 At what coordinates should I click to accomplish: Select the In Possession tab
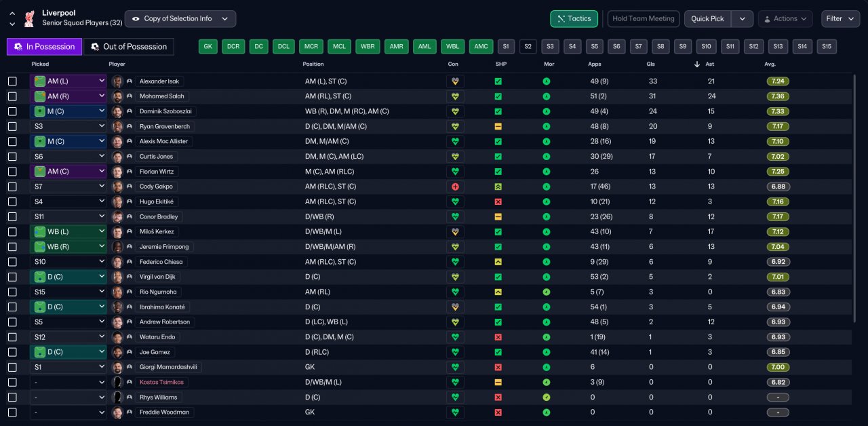45,47
